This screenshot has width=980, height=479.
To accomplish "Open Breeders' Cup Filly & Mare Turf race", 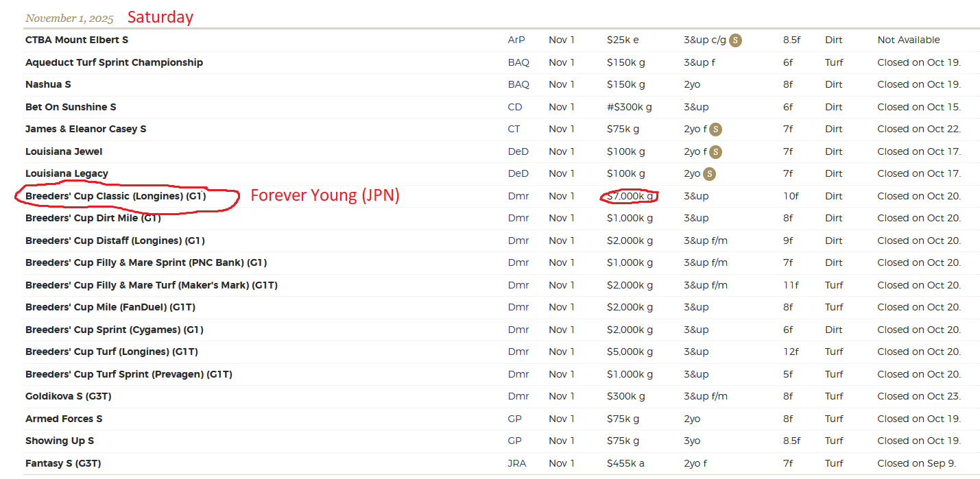I will 152,285.
